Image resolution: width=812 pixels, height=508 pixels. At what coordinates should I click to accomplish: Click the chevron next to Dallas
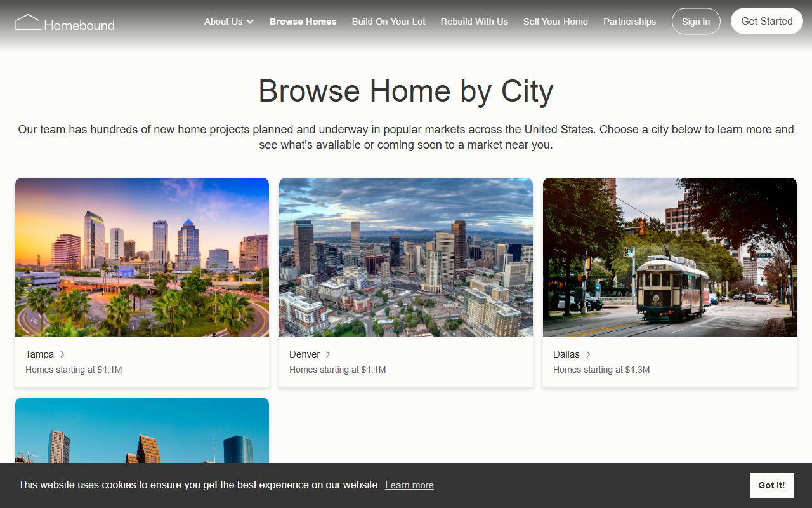(x=588, y=354)
